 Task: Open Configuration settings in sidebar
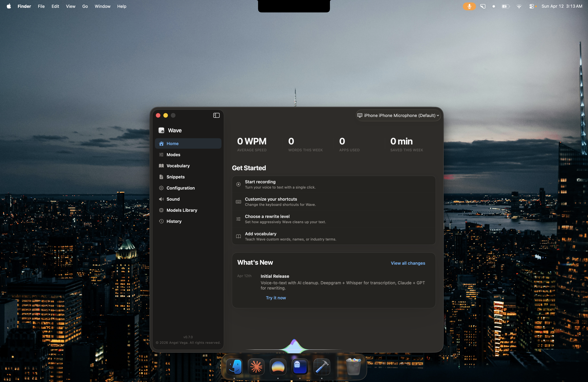pos(180,188)
